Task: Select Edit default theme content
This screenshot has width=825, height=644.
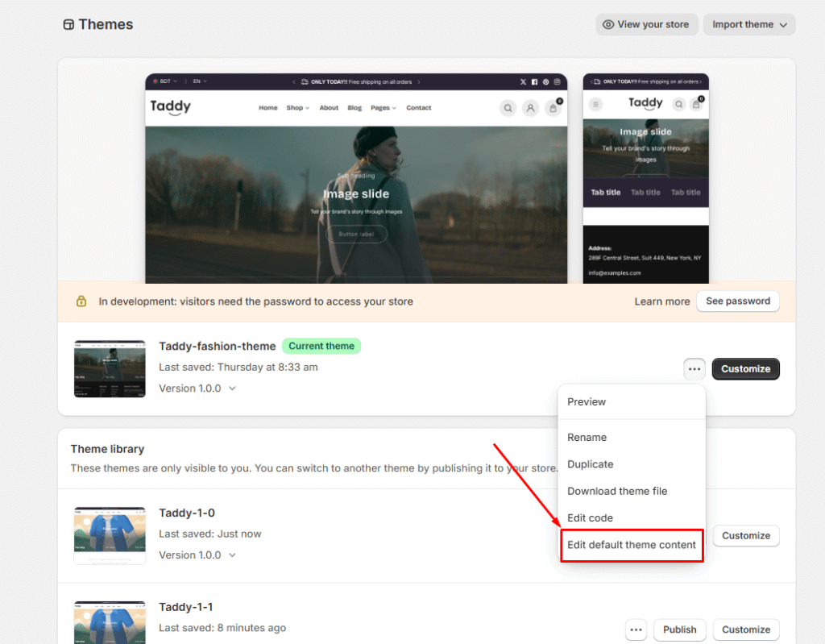Action: (x=631, y=545)
